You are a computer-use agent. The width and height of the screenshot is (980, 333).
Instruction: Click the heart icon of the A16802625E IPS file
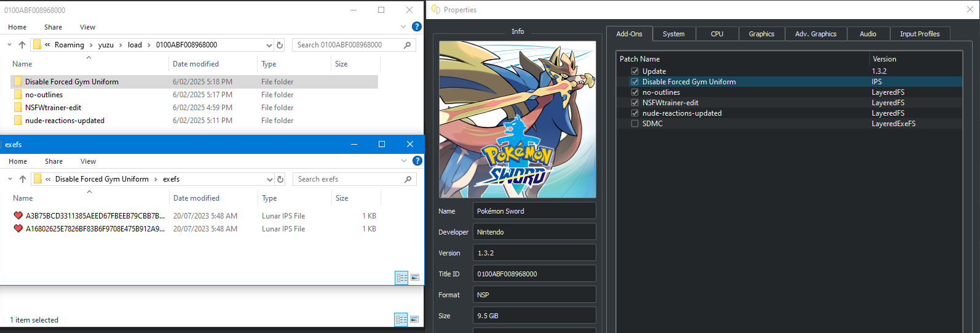[18, 228]
